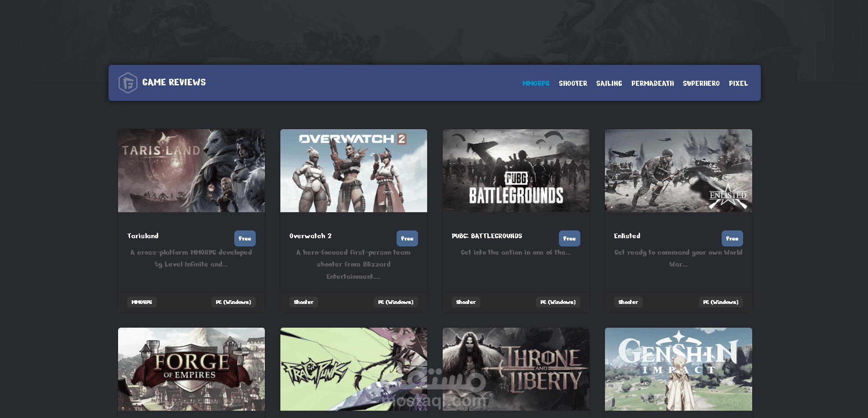Click the Tarisland game title
The height and width of the screenshot is (418, 868).
(143, 236)
